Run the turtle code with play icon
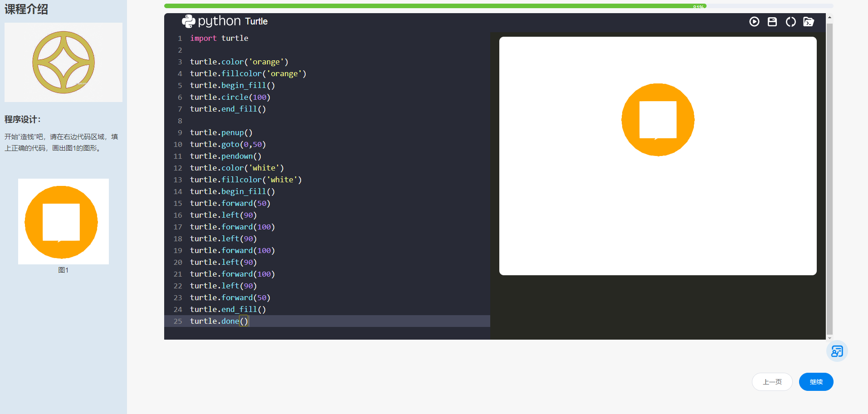This screenshot has height=414, width=868. [754, 22]
